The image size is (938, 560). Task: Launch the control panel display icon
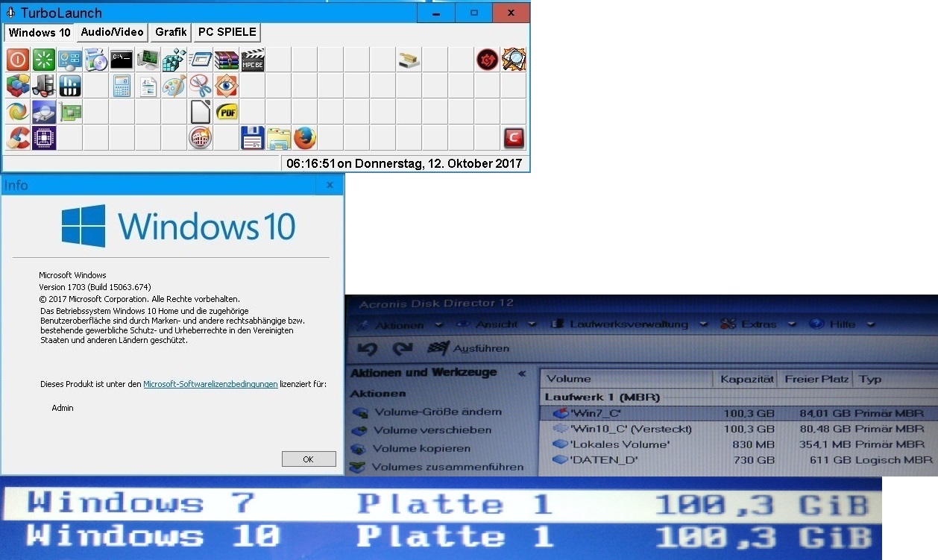pyautogui.click(x=70, y=60)
